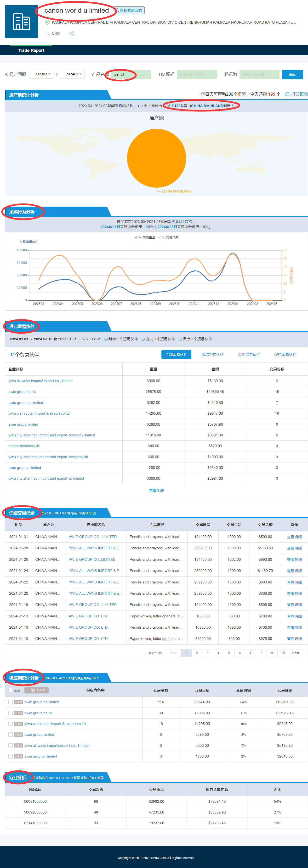
Task: Open the end date 202403 dropdown
Action: tap(72, 74)
